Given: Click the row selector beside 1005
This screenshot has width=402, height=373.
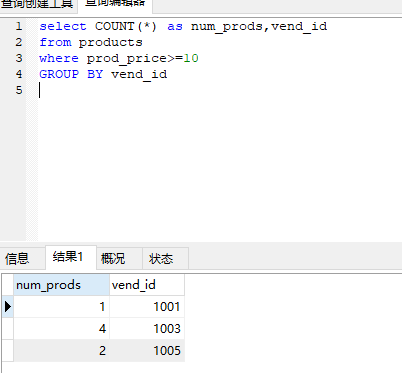Looking at the screenshot, I should (x=8, y=351).
